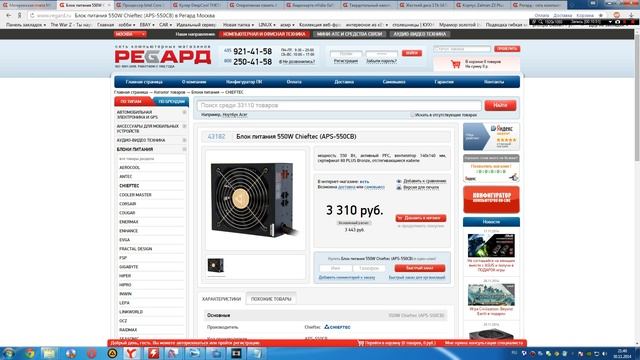Click Мини АТС и средства связи button
The width and height of the screenshot is (640, 360).
coord(349,34)
